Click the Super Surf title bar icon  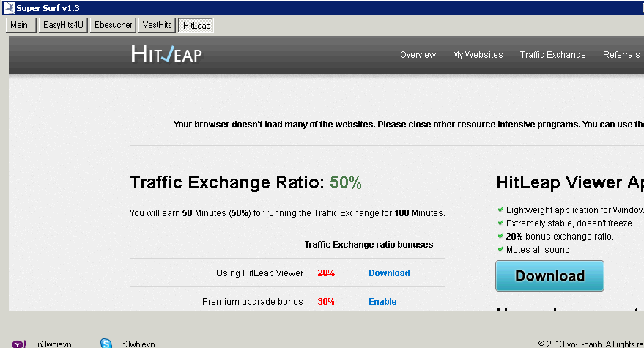9,8
